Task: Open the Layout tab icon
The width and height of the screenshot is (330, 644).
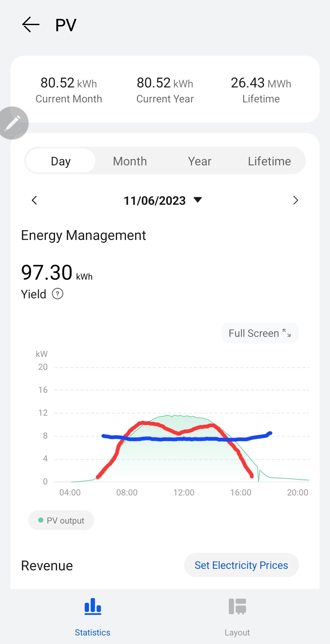Action: pos(237,606)
